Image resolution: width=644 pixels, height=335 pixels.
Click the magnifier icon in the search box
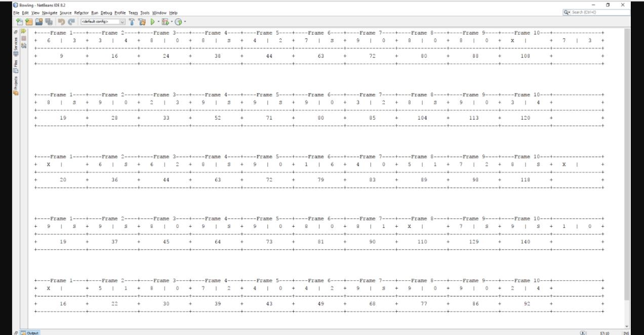point(567,13)
